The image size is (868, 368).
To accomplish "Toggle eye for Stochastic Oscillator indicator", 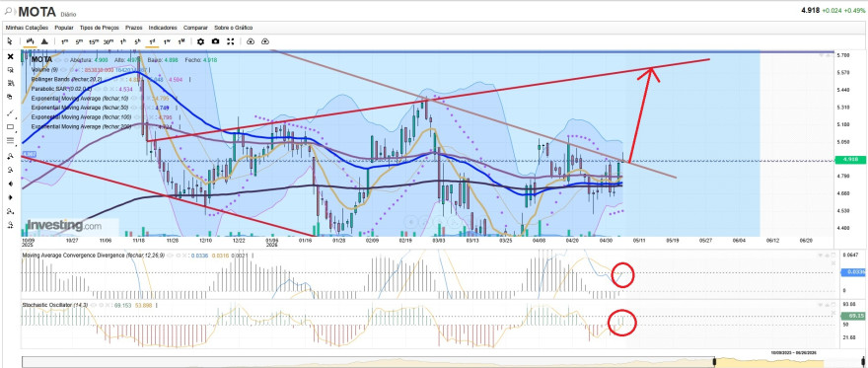I will (94, 305).
